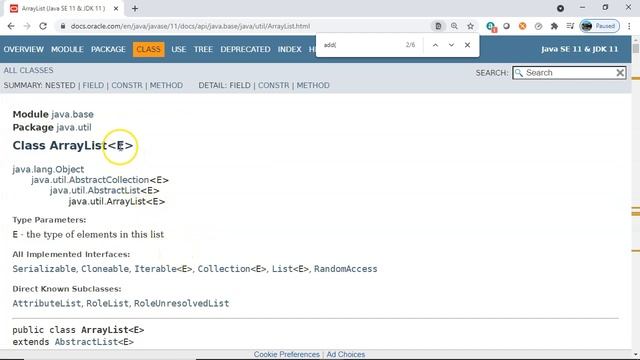Open Serializable interface link
640x360 pixels.
[44, 269]
